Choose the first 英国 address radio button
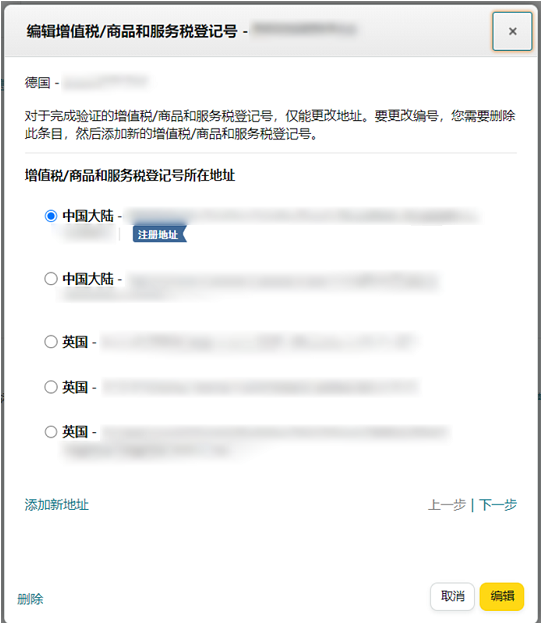Image resolution: width=542 pixels, height=623 pixels. tap(51, 342)
